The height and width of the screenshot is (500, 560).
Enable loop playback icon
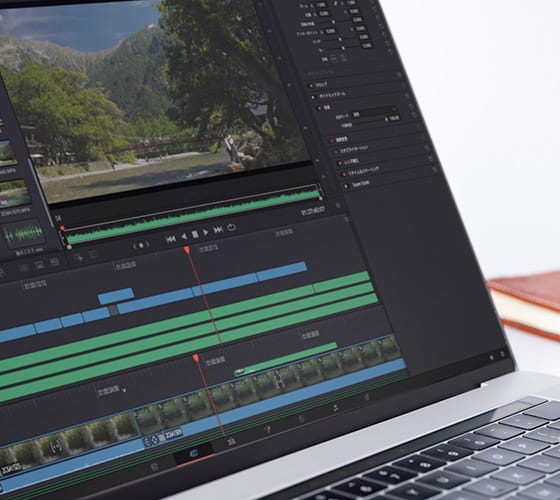231,227
